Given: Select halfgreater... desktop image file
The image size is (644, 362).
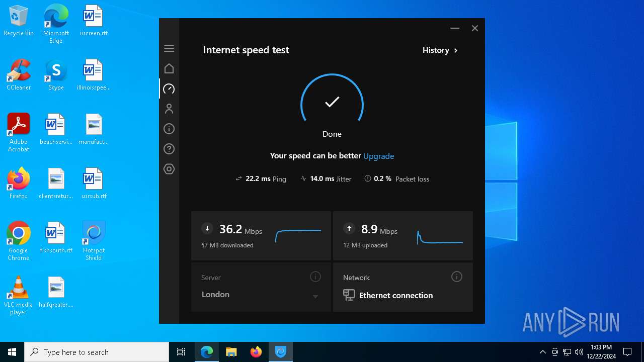Looking at the screenshot, I should (x=56, y=292).
